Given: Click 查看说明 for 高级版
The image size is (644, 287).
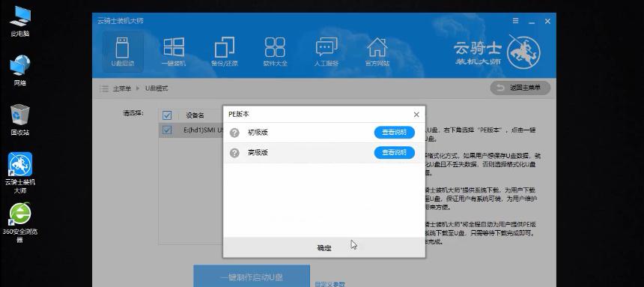Looking at the screenshot, I should 395,153.
